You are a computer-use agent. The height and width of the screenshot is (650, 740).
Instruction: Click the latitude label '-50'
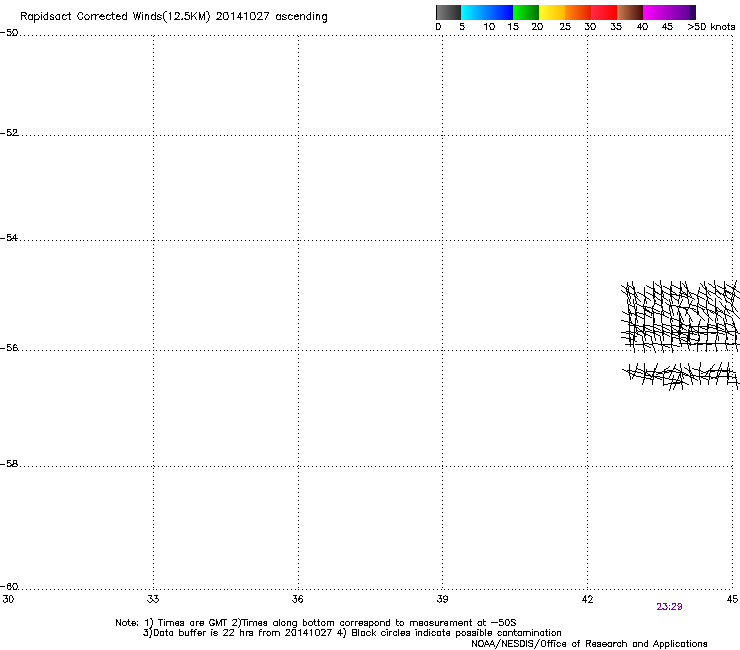click(x=9, y=33)
